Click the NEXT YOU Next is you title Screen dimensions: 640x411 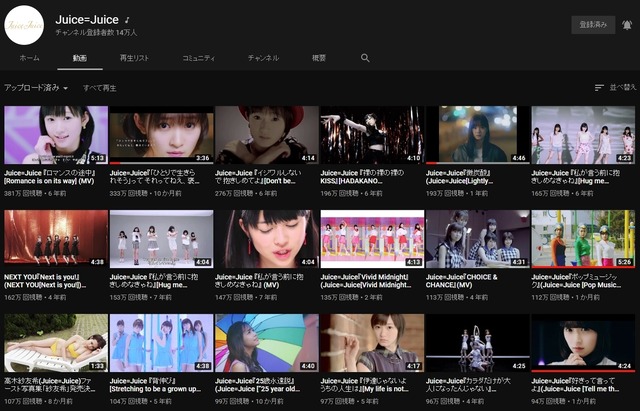[45, 281]
